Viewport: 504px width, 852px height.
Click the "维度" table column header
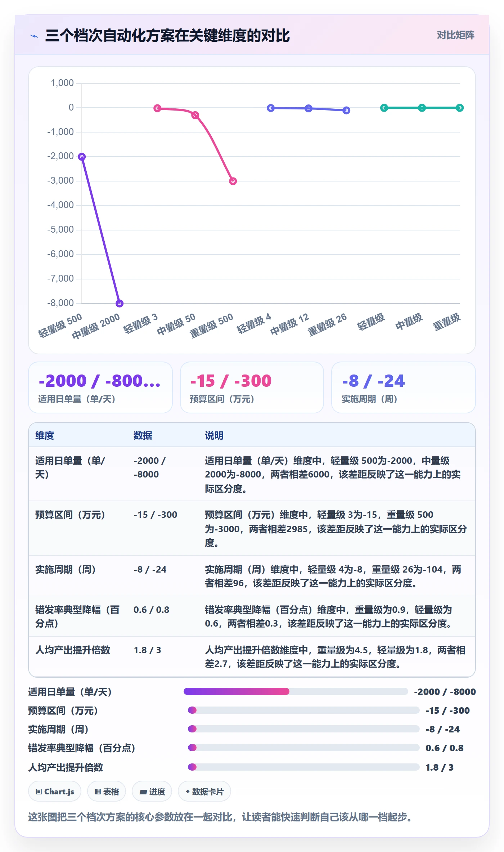45,435
